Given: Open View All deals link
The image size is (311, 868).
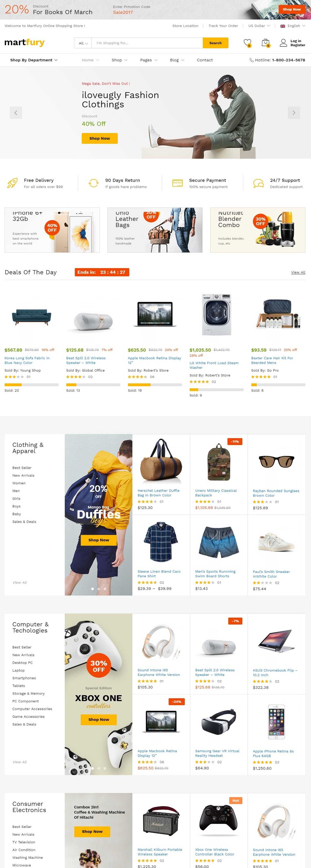Looking at the screenshot, I should click(298, 272).
